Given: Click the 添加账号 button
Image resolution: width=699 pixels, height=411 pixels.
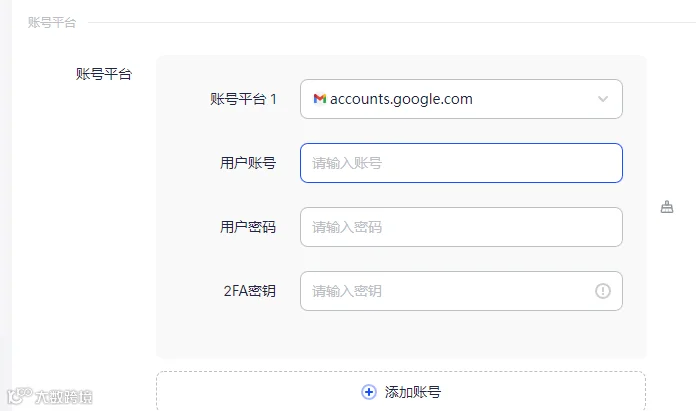Looking at the screenshot, I should (x=401, y=391).
